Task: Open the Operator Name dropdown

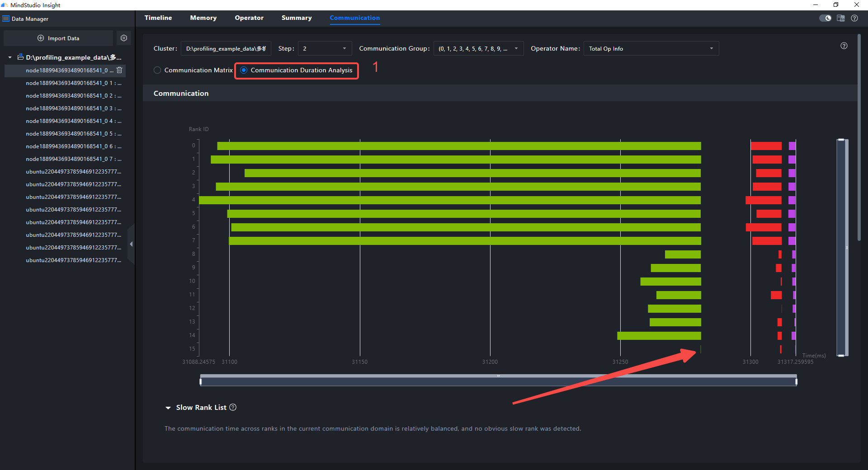Action: point(651,48)
